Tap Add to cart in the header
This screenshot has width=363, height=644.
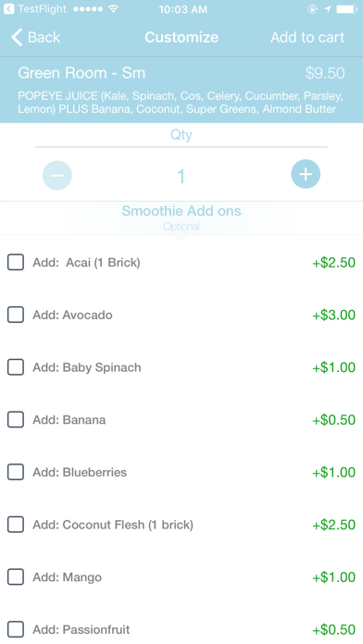307,37
